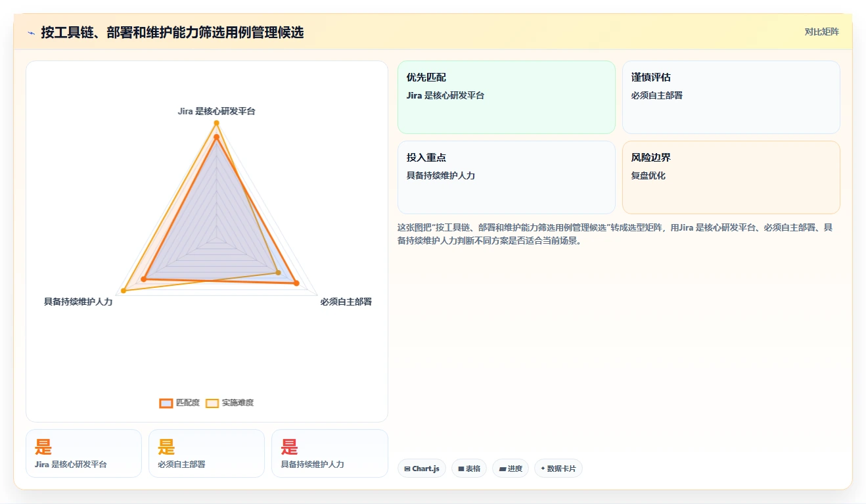Image resolution: width=866 pixels, height=504 pixels.
Task: Click the yellow data point near 具备持续维护人力
Action: (x=124, y=290)
